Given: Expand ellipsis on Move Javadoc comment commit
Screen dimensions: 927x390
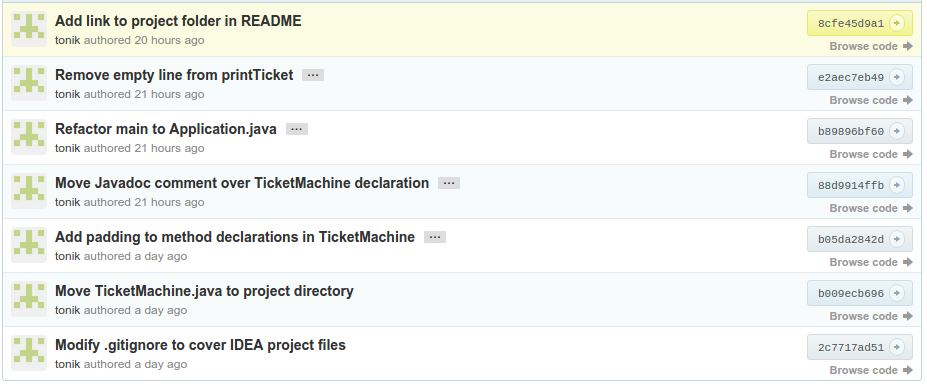Looking at the screenshot, I should click(x=449, y=183).
